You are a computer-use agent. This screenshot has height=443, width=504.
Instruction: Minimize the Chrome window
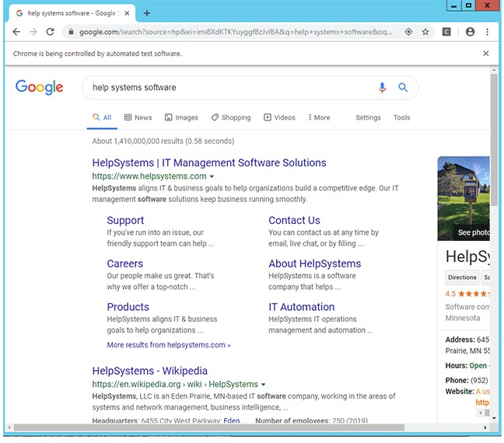pos(454,5)
